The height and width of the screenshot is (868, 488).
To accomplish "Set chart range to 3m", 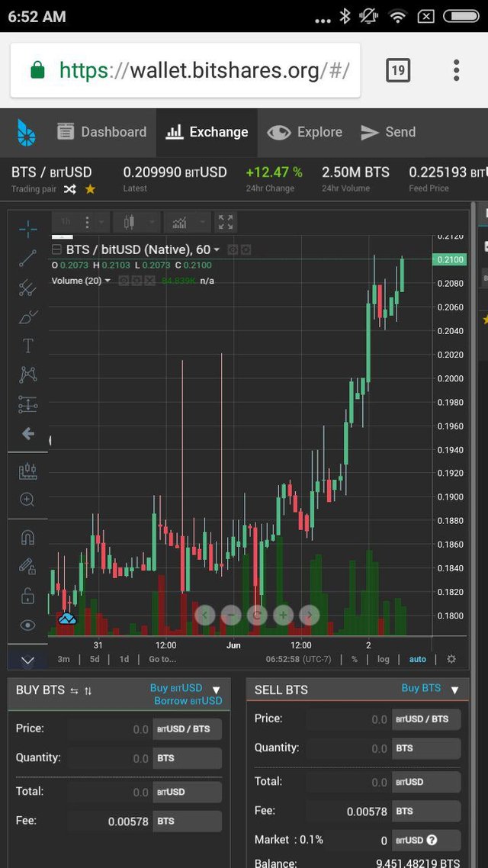I will pos(63,659).
